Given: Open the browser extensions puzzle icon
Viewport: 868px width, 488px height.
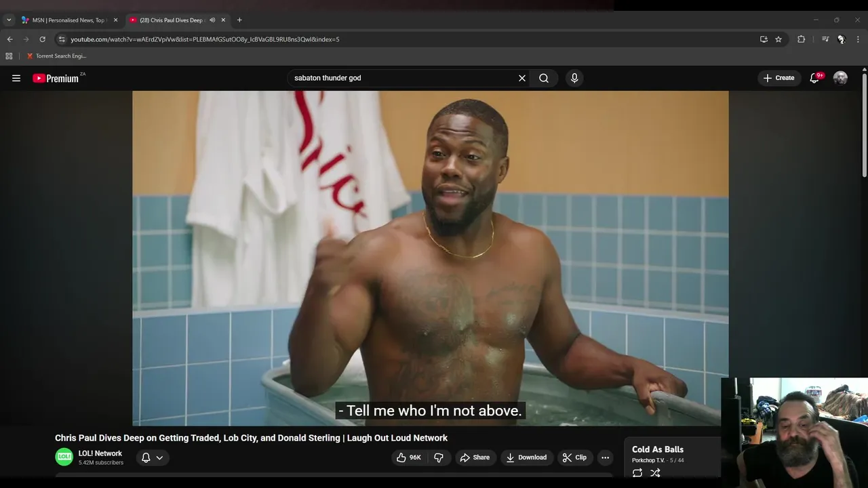Looking at the screenshot, I should [801, 39].
